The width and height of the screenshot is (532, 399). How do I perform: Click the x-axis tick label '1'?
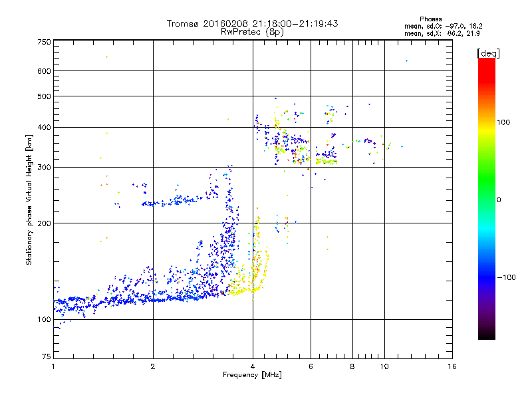pyautogui.click(x=53, y=366)
